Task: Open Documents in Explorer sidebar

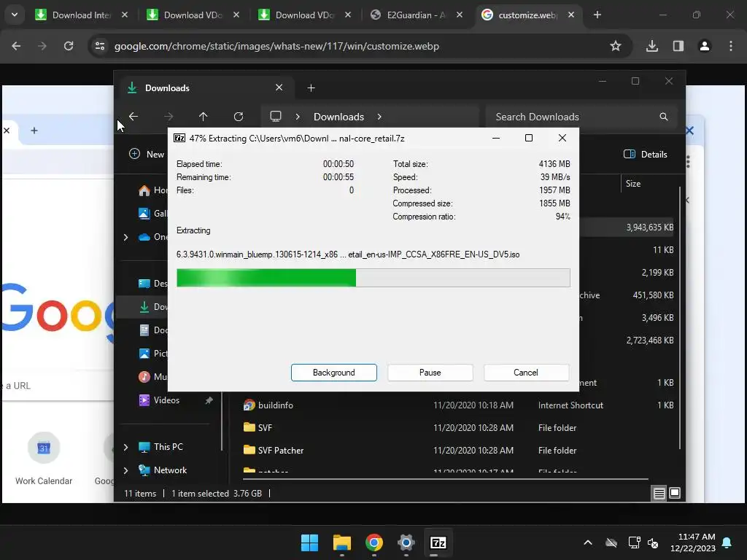Action: (x=152, y=330)
